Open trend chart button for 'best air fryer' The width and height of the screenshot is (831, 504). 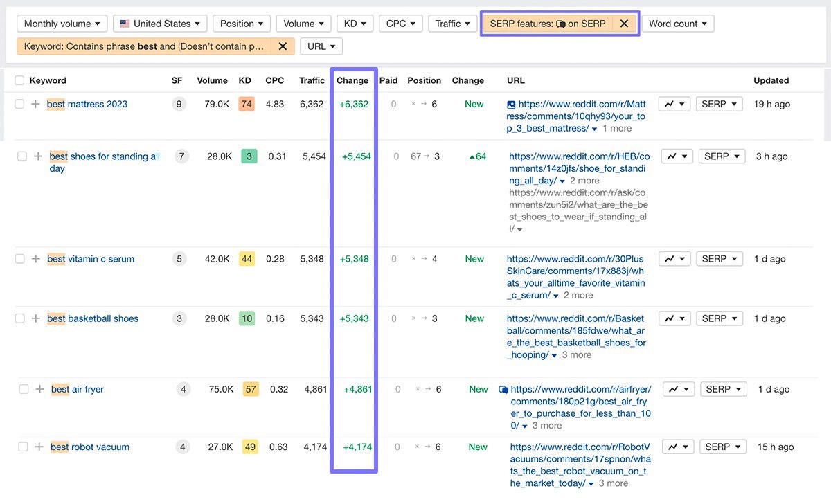click(x=679, y=389)
